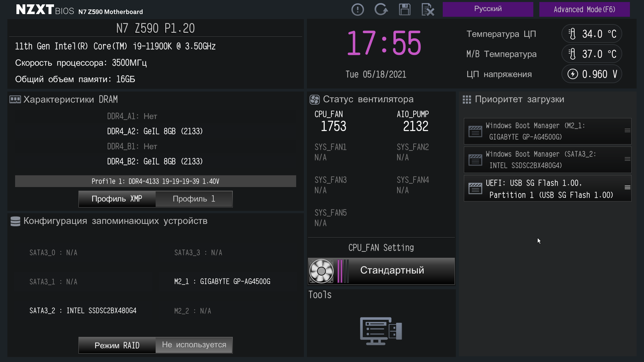This screenshot has height=362, width=644.
Task: Click the DRAM characteristics memory icon
Action: [x=15, y=99]
